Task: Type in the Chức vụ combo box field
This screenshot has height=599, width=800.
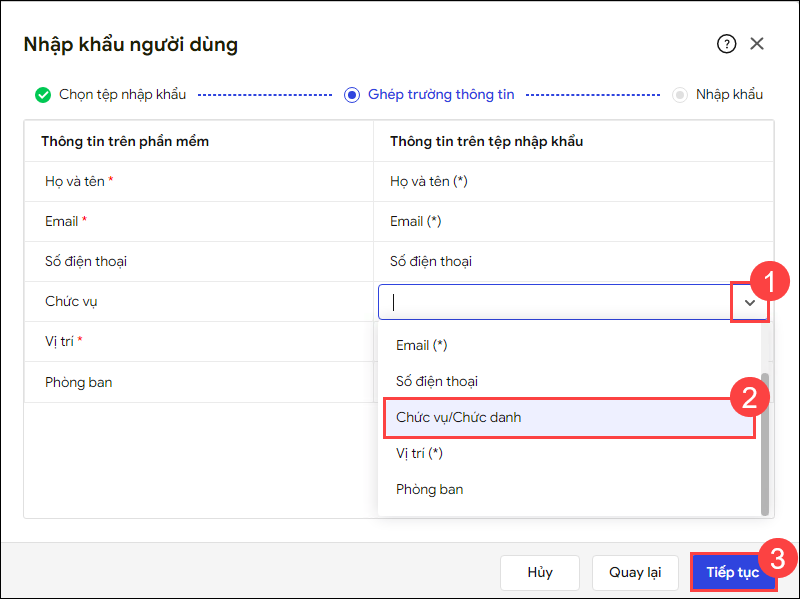Action: [x=555, y=302]
